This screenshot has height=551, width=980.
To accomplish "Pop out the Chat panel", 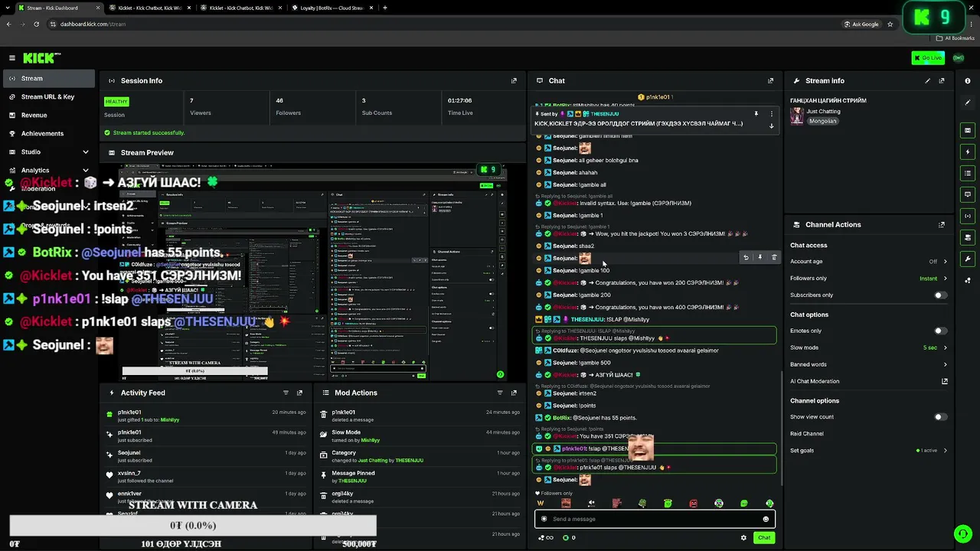I will click(x=770, y=80).
